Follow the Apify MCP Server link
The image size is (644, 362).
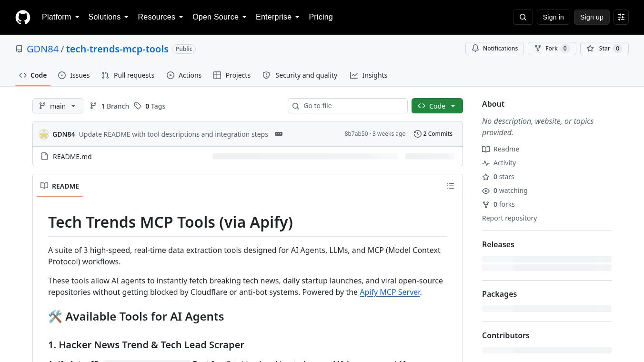point(390,292)
